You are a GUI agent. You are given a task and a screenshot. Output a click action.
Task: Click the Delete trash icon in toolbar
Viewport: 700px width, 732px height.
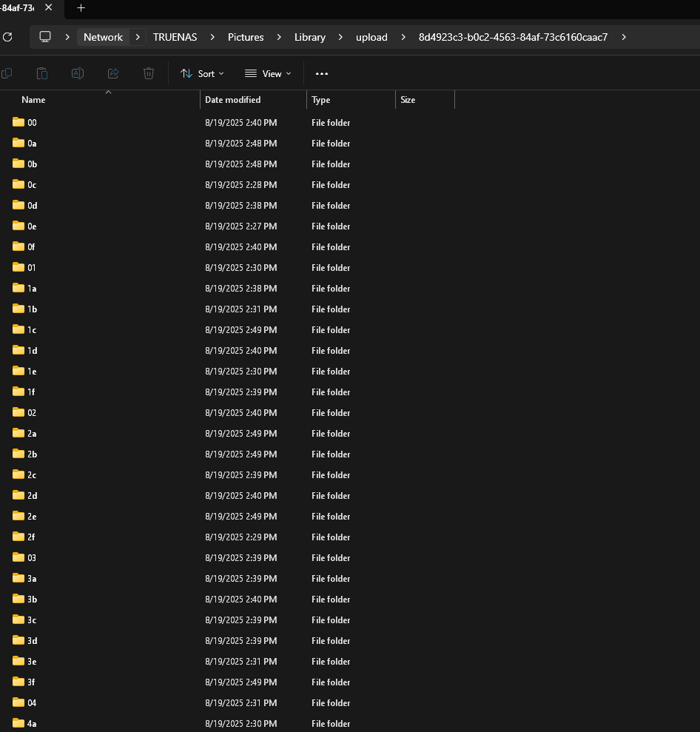coord(149,73)
